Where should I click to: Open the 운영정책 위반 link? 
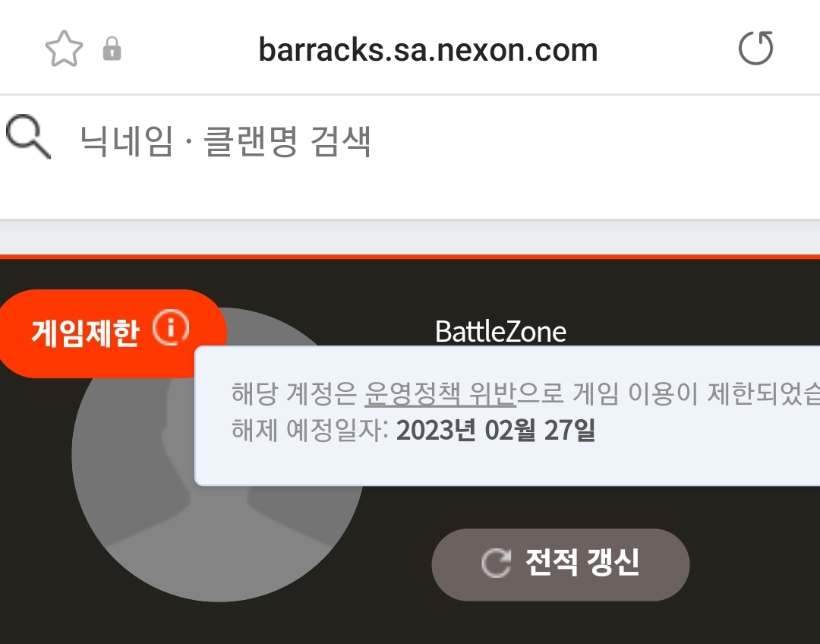[440, 394]
